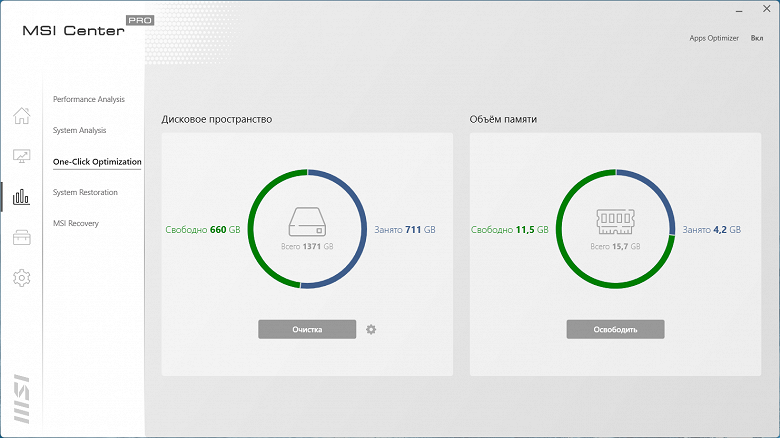Go to System Analysis
Viewport: 780px width, 438px height.
80,130
